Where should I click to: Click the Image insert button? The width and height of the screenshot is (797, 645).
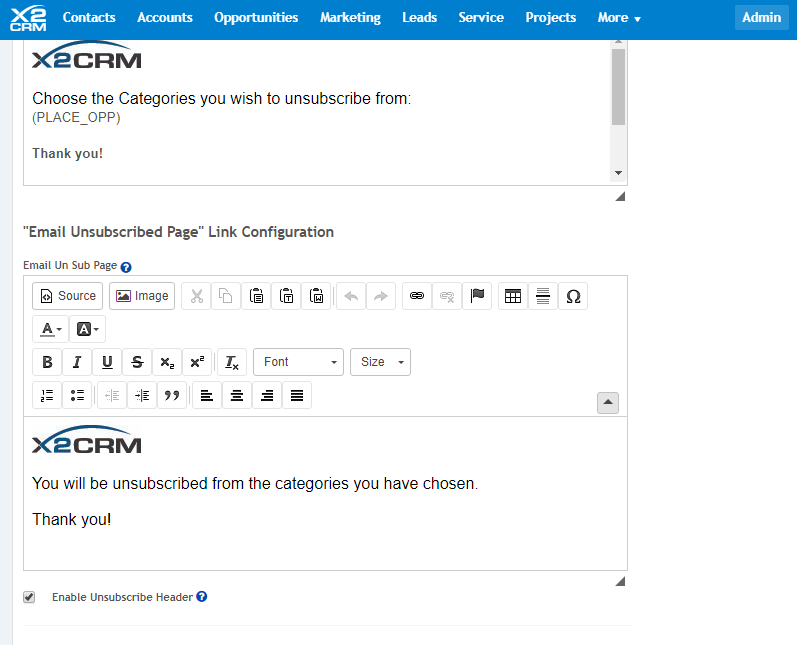pyautogui.click(x=142, y=296)
